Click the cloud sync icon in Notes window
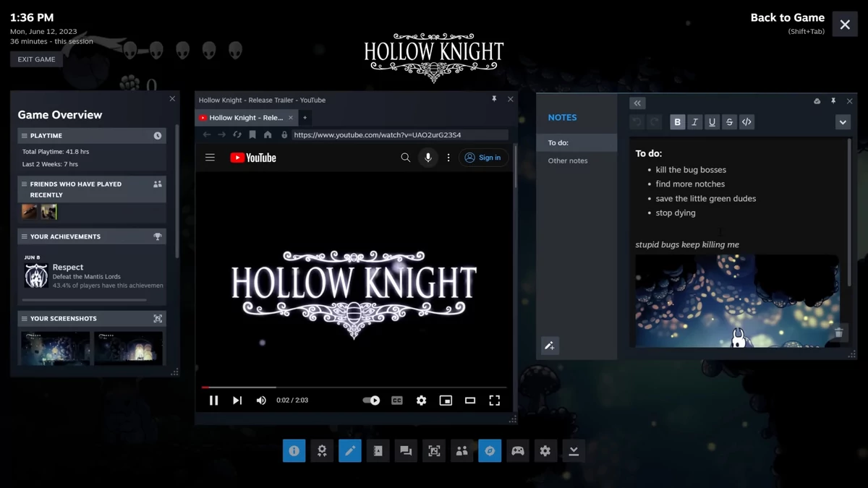The height and width of the screenshot is (488, 868). click(817, 101)
